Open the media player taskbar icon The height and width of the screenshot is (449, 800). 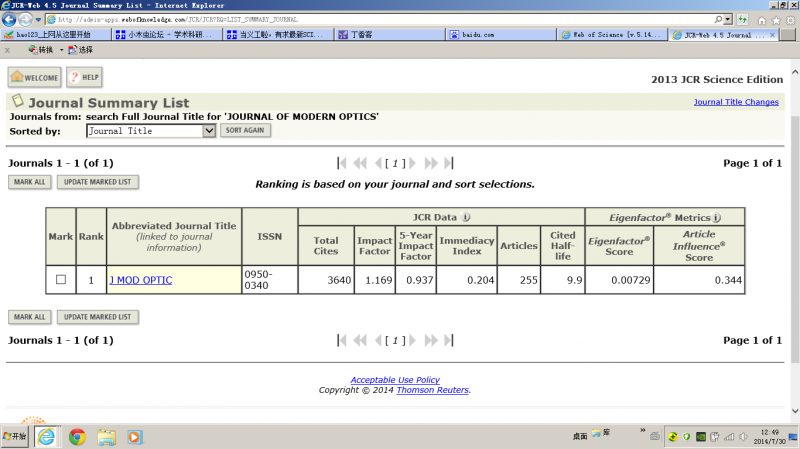(135, 437)
